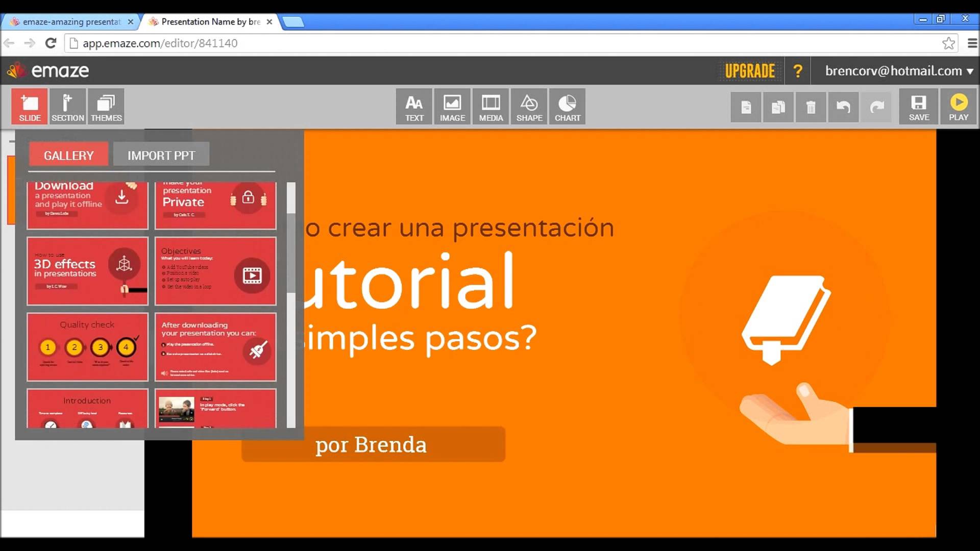Click the new blank page icon
980x551 pixels.
(746, 107)
